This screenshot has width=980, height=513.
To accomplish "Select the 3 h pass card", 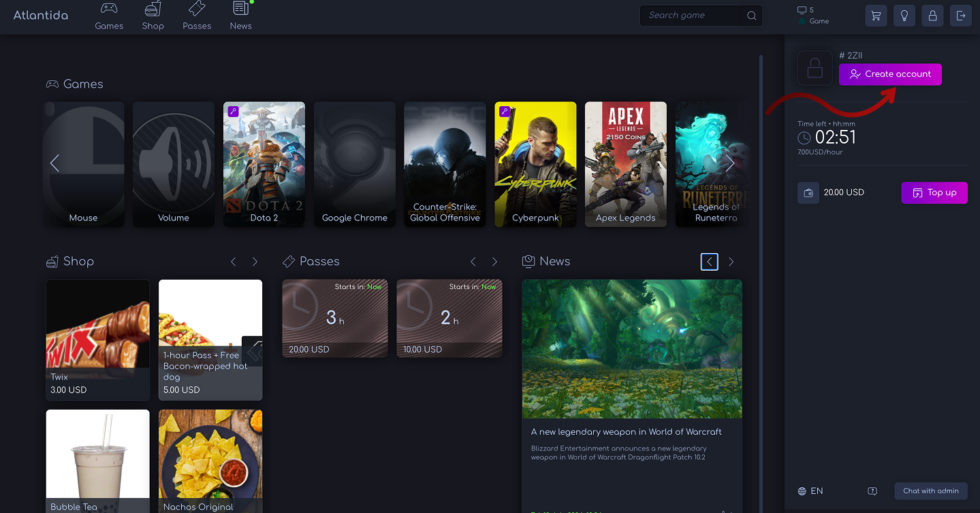I will (335, 318).
